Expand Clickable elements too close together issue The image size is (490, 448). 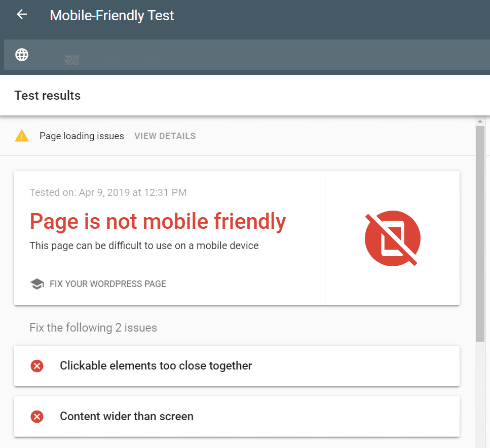point(237,365)
